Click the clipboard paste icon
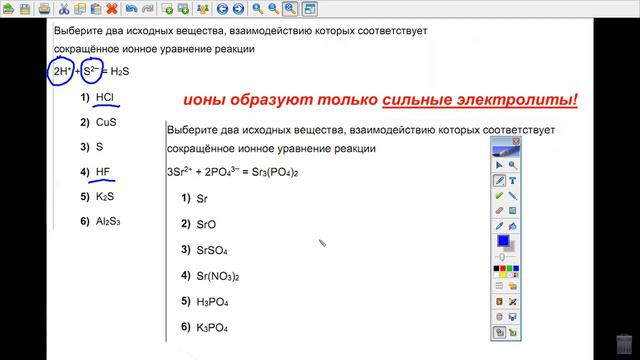640x360 pixels. (x=96, y=9)
